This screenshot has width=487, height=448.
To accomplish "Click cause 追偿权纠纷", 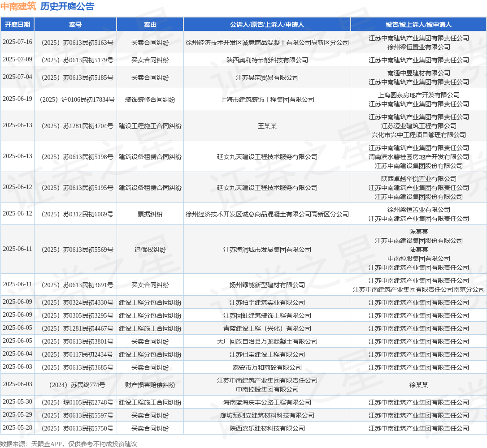I will click(x=150, y=250).
